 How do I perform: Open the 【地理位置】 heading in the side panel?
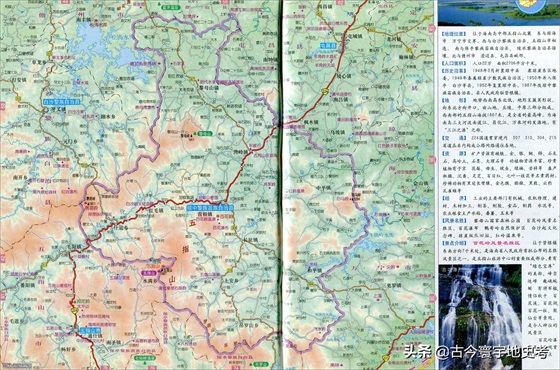(x=454, y=34)
